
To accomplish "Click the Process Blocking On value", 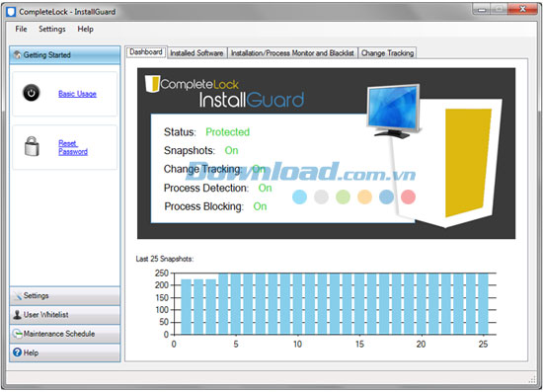I will tap(260, 206).
